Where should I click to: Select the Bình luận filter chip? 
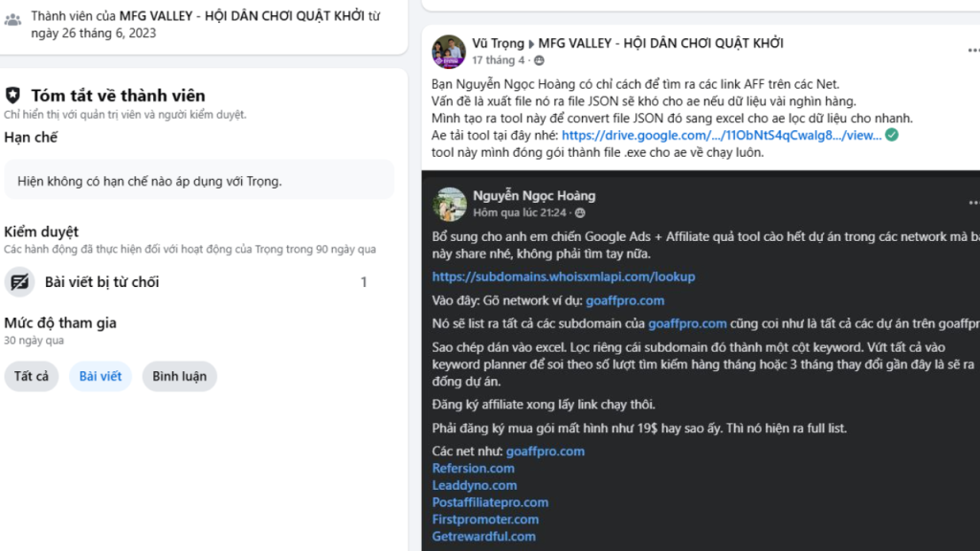pyautogui.click(x=180, y=376)
